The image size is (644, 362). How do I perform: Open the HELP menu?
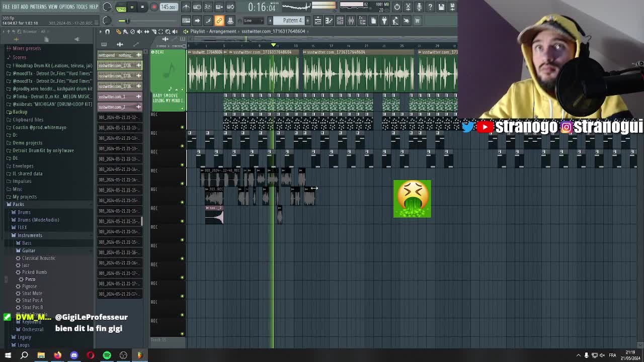point(94,7)
